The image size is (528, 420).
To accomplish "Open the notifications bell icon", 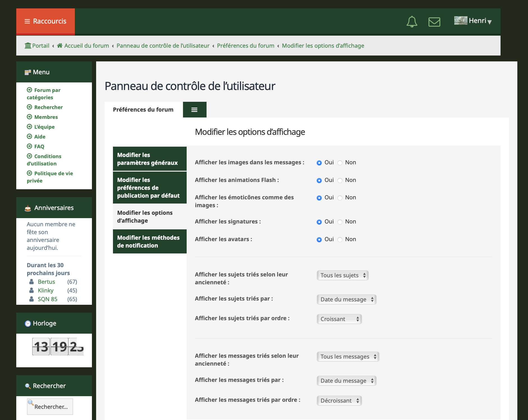I will click(x=412, y=22).
